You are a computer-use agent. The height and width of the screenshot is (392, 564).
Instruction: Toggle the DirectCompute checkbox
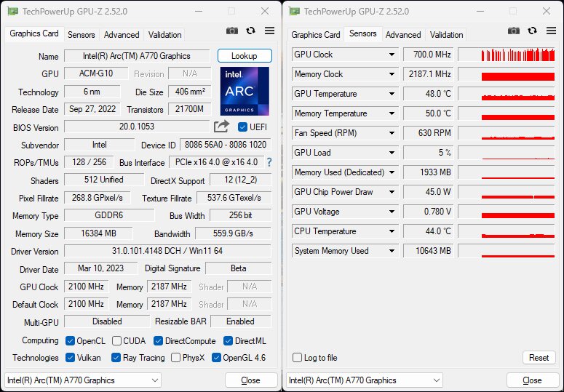[x=158, y=341]
